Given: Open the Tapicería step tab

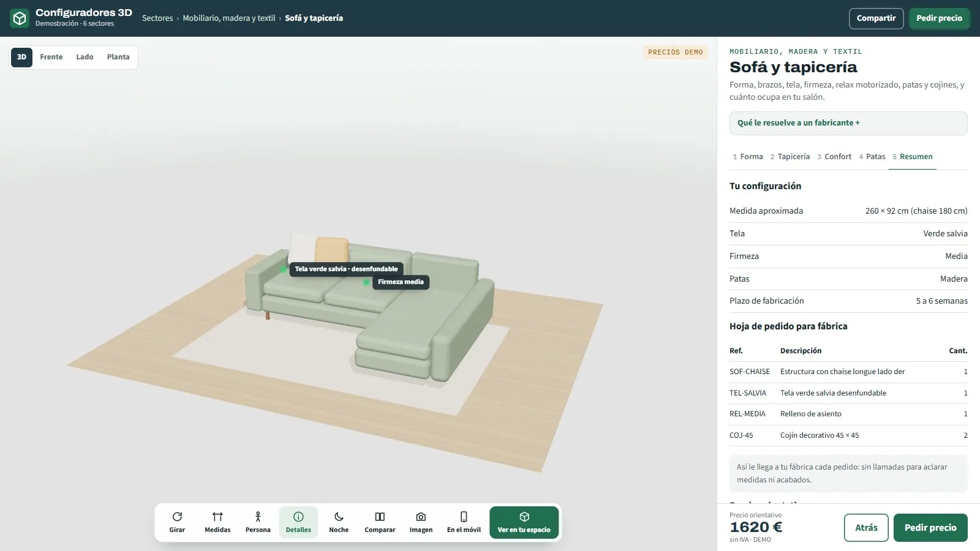Looking at the screenshot, I should coord(790,157).
